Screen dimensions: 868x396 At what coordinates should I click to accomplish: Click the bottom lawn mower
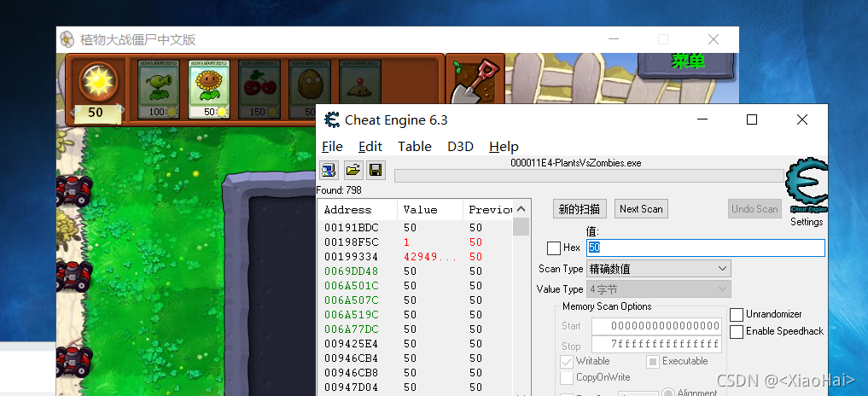(74, 360)
